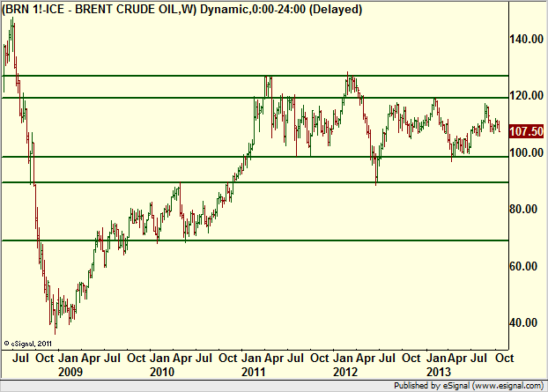Click the 2012 year label on time axis
This screenshot has width=548, height=392.
(x=345, y=372)
